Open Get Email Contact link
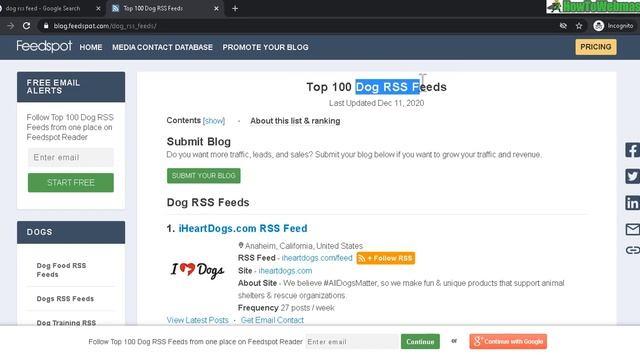The height and width of the screenshot is (360, 640). (x=272, y=320)
